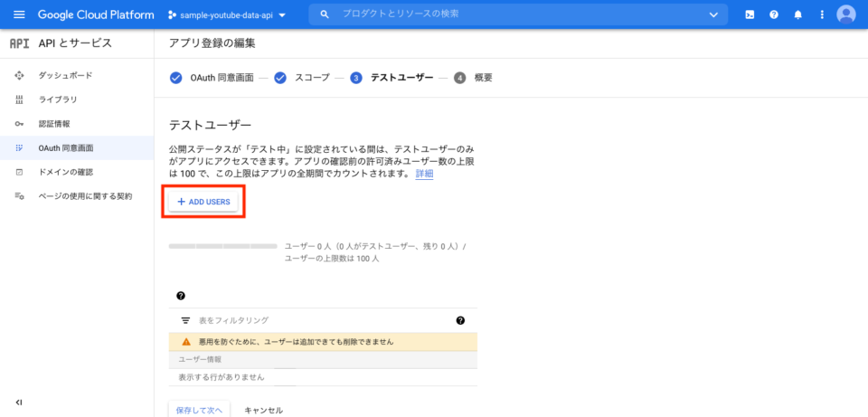Open the sample-youtube-data-api project selector
The image size is (868, 417).
(227, 15)
